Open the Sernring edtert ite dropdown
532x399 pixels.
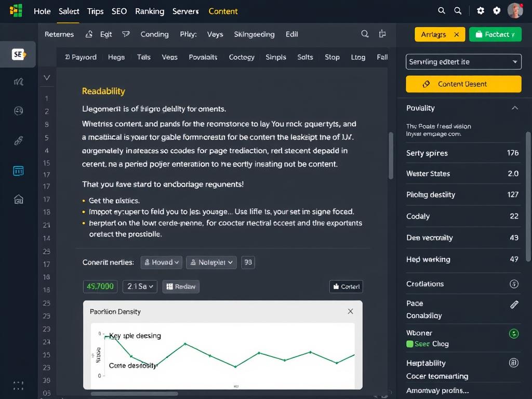[463, 61]
